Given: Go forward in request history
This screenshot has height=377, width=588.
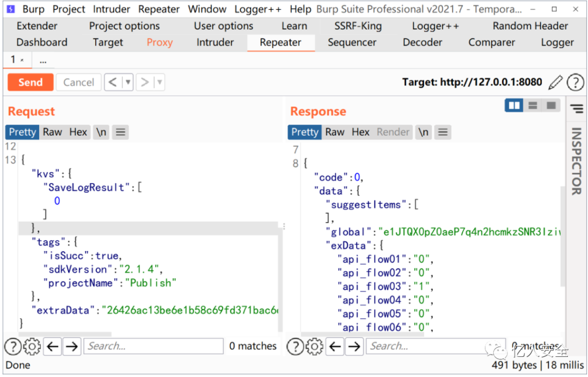Looking at the screenshot, I should click(145, 82).
